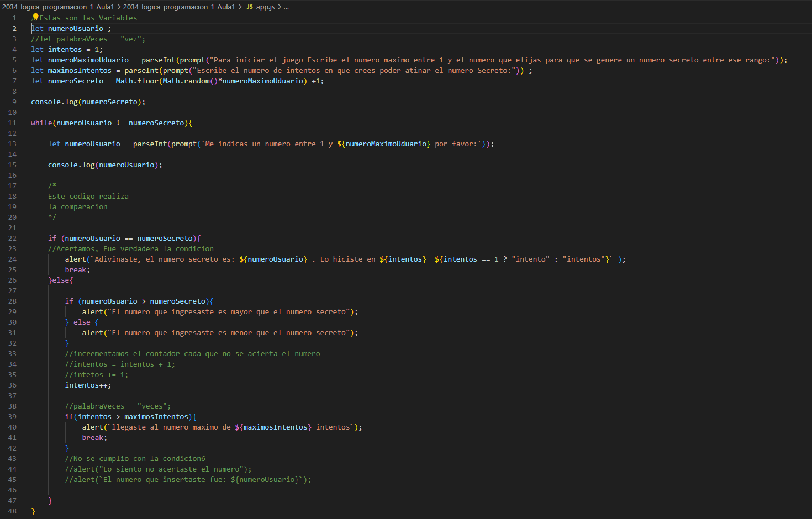Click the 'parseInt' call on line 13

[x=150, y=144]
